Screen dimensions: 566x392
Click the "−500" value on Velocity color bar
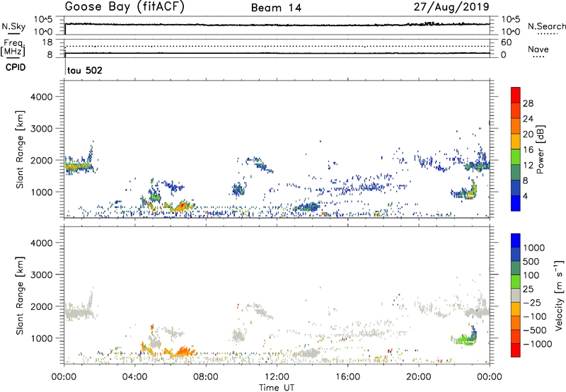click(x=535, y=330)
